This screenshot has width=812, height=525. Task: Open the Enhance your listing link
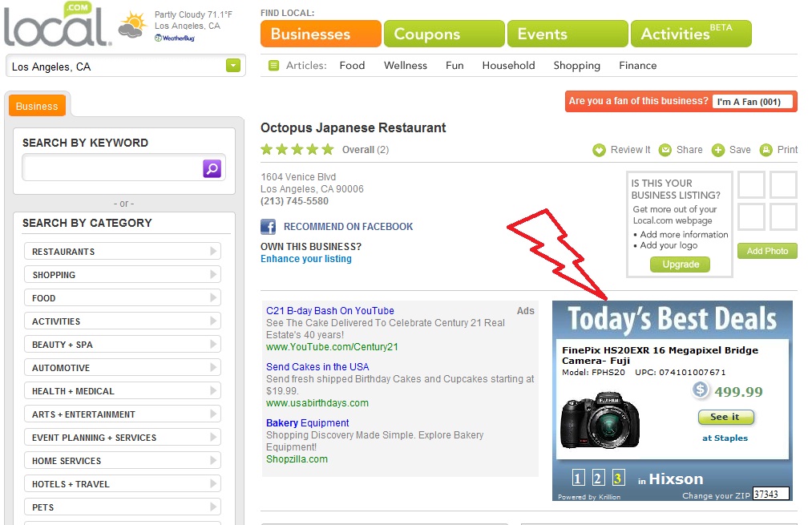pos(306,258)
